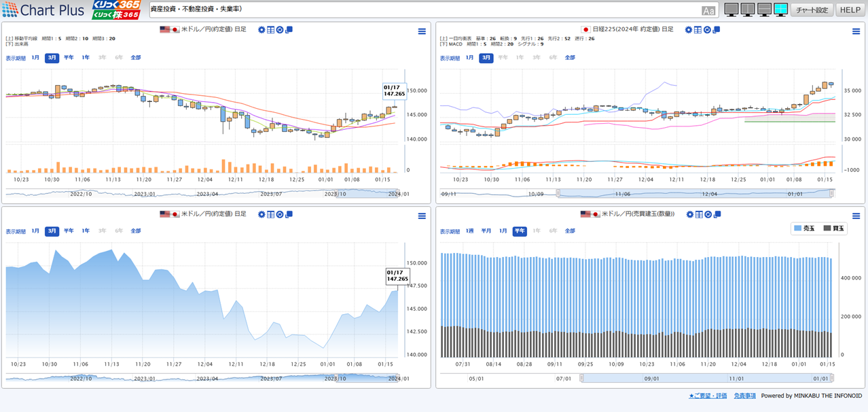Open settings gear on bottom-left USD/JPY area chart
The height and width of the screenshot is (412, 868).
(261, 214)
